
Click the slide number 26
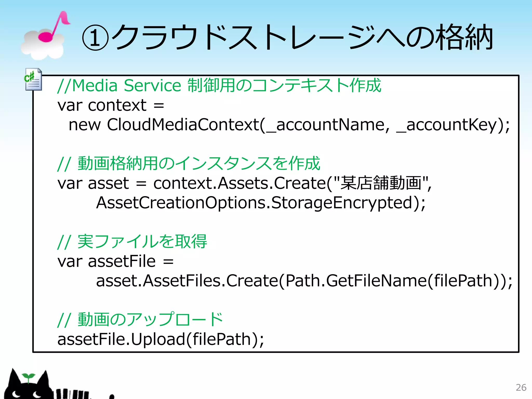pyautogui.click(x=521, y=388)
